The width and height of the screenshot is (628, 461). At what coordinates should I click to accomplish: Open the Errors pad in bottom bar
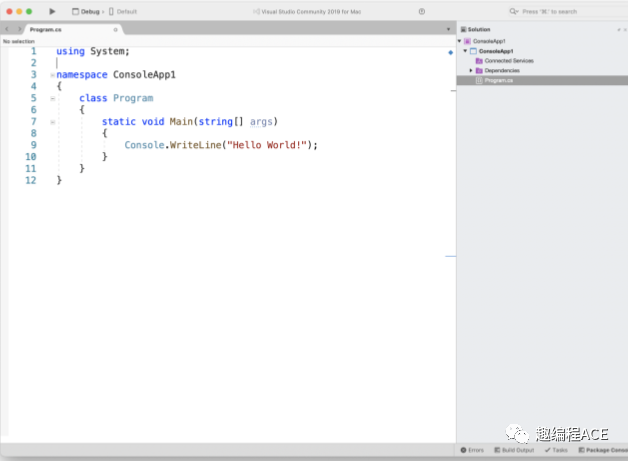[472, 450]
